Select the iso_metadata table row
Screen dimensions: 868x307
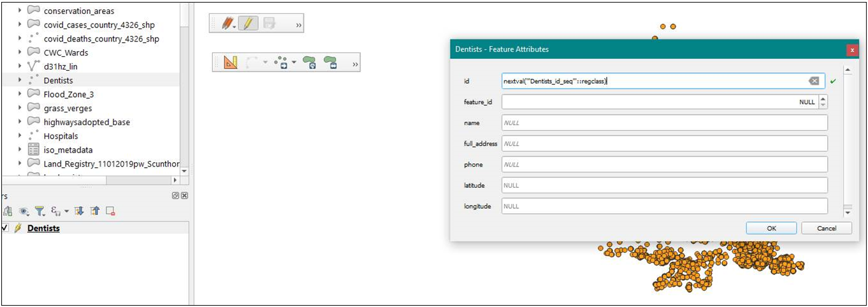pos(89,150)
